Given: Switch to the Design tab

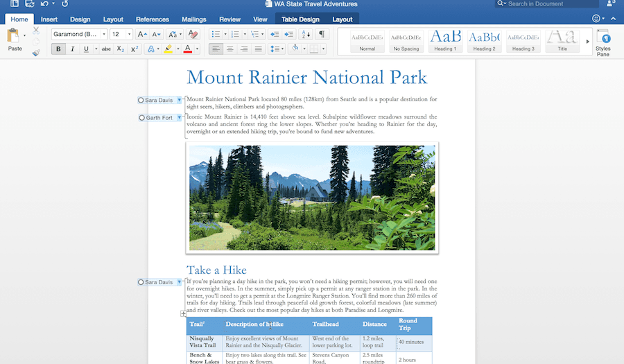Looking at the screenshot, I should point(80,19).
